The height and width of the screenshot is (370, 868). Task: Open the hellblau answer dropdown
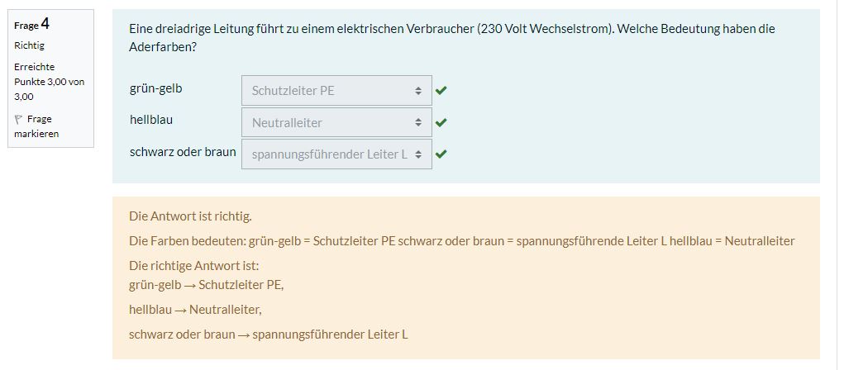tap(336, 123)
